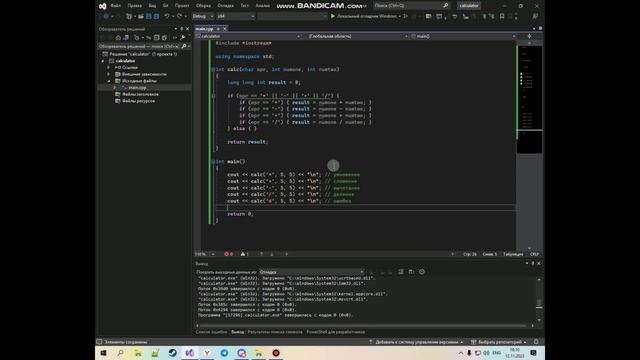Select the Файлы заголовков folder
Viewport: 640px width, 360px height.
pyautogui.click(x=140, y=94)
